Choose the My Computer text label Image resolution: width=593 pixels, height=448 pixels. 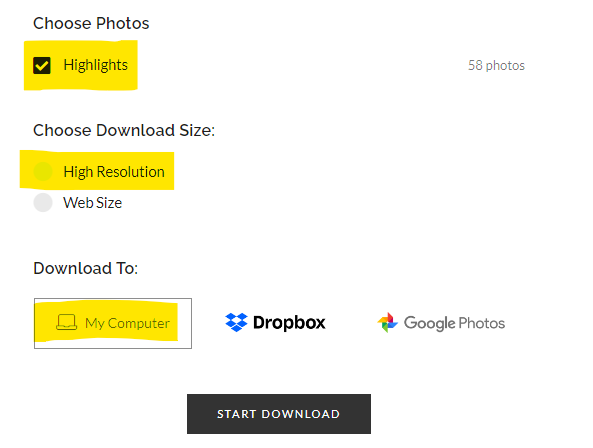click(x=127, y=323)
